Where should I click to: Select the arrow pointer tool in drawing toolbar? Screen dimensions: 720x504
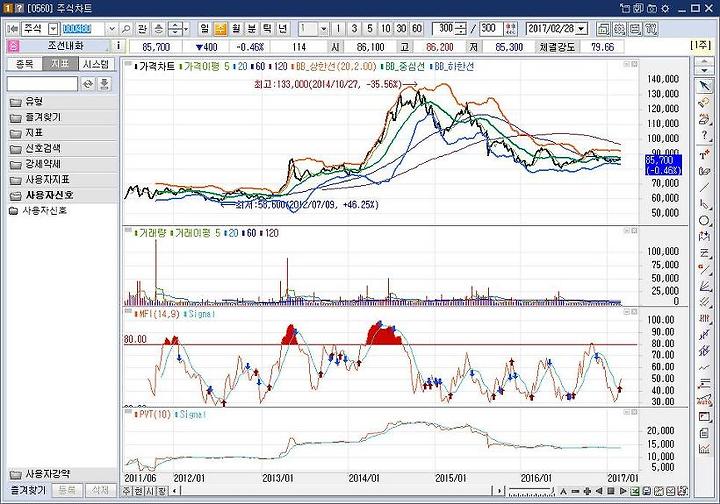pyautogui.click(x=704, y=86)
